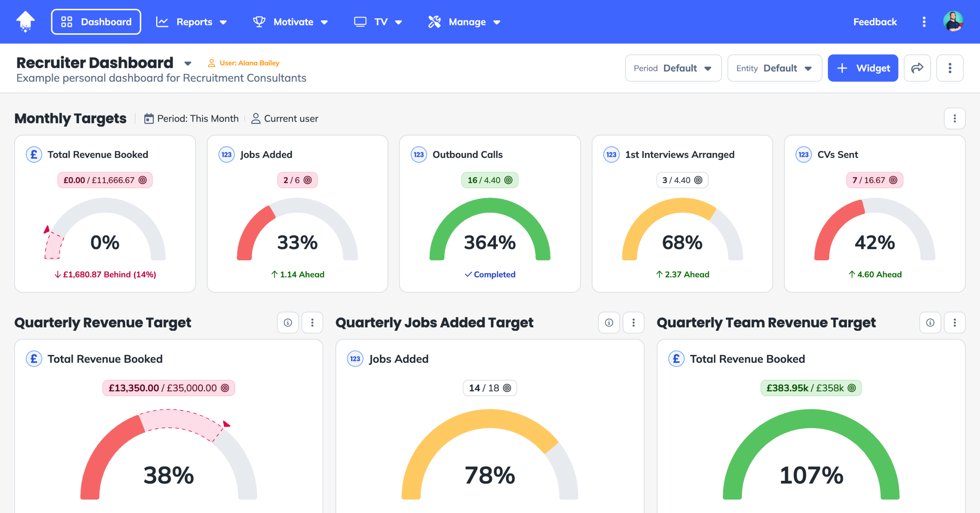Click the vertical dots icon beside Feedback
Viewport: 980px width, 513px height.
[924, 22]
